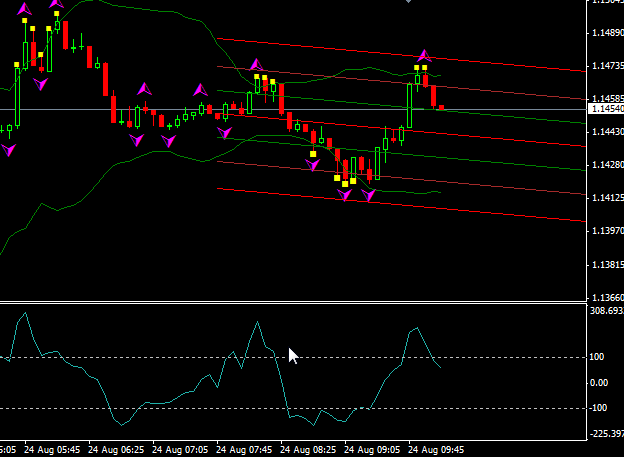Click the -100 level label in indicator window
This screenshot has height=457, width=624.
tap(598, 408)
